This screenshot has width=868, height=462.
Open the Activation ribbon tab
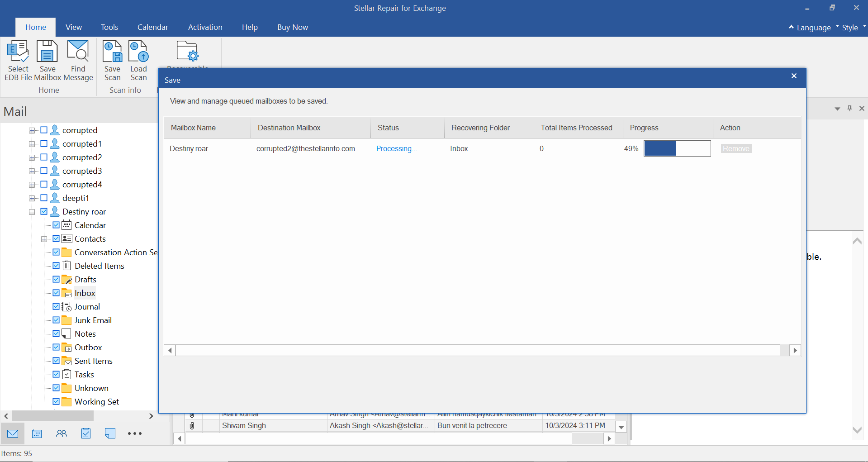point(205,27)
